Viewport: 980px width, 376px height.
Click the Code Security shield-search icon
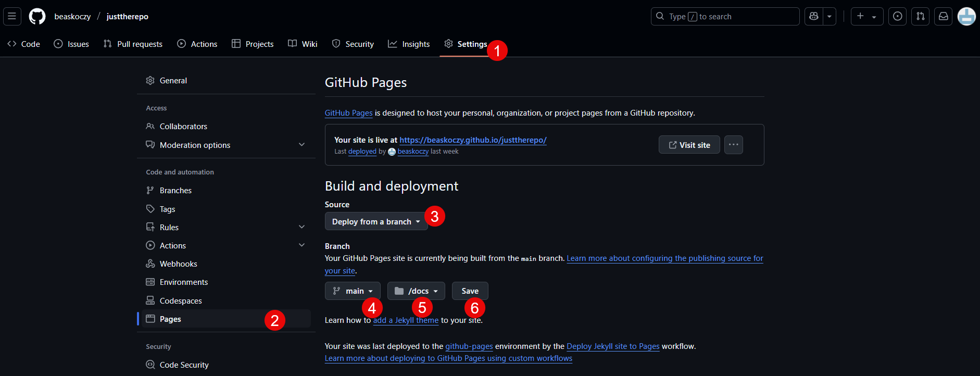(150, 365)
